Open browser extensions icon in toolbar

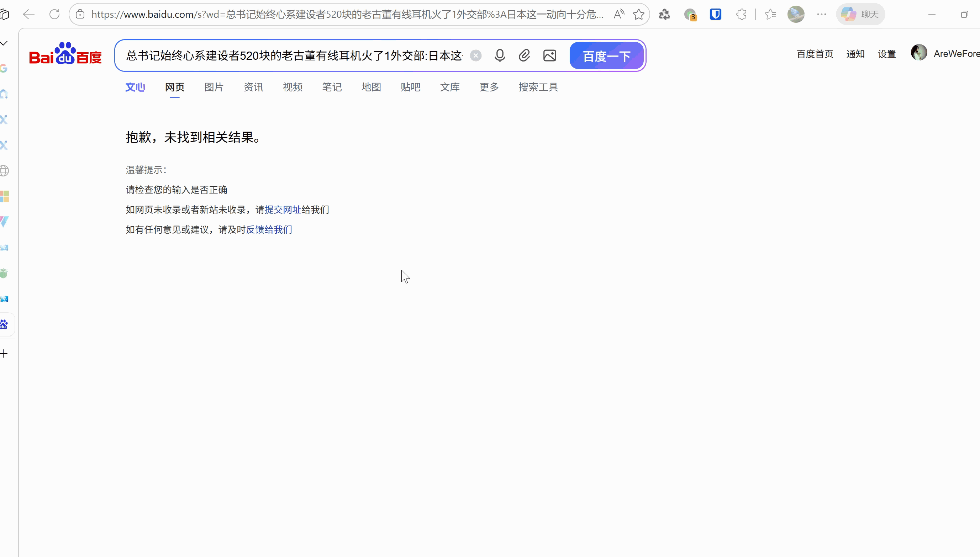coord(741,14)
